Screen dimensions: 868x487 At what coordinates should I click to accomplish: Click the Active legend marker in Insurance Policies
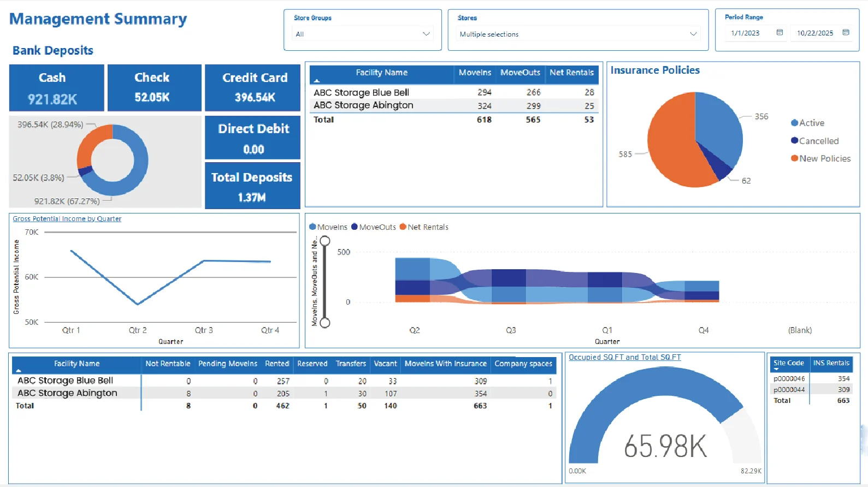click(794, 123)
